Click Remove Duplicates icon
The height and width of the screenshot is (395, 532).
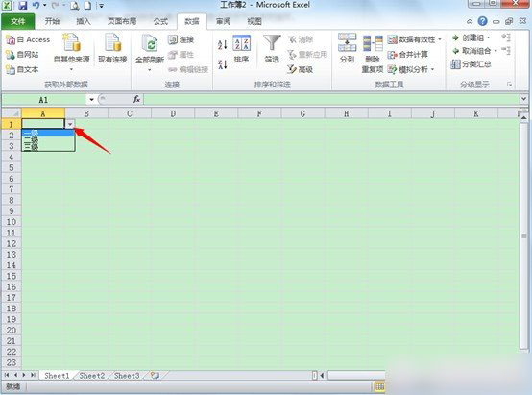pyautogui.click(x=373, y=44)
